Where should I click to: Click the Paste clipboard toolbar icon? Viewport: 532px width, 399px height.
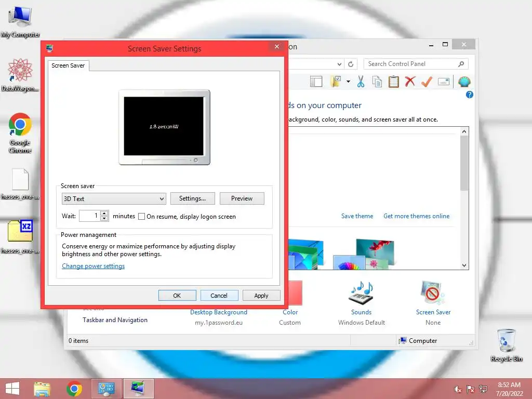click(x=394, y=82)
